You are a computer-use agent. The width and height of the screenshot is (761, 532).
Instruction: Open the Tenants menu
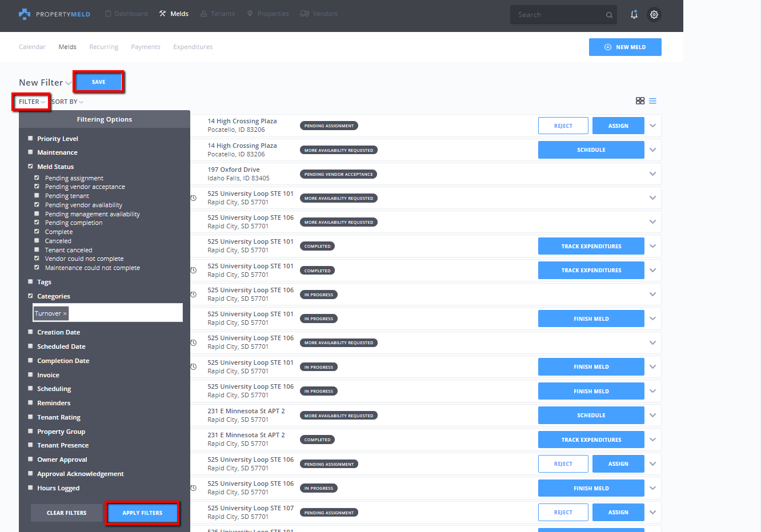[x=218, y=14]
